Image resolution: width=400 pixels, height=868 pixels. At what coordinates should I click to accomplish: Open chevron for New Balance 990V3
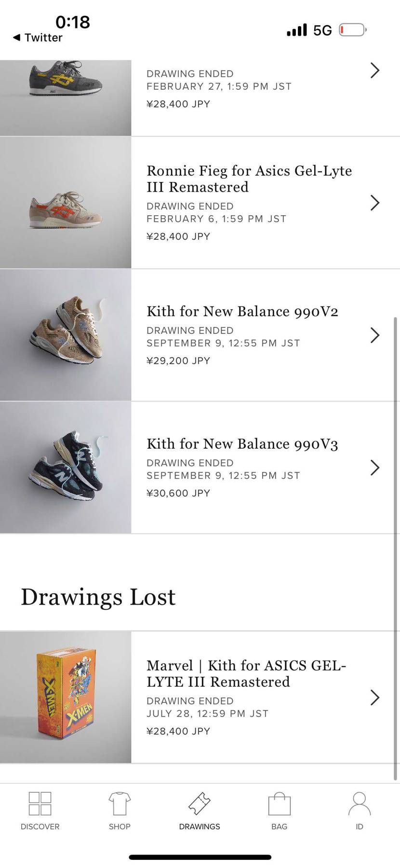(375, 468)
